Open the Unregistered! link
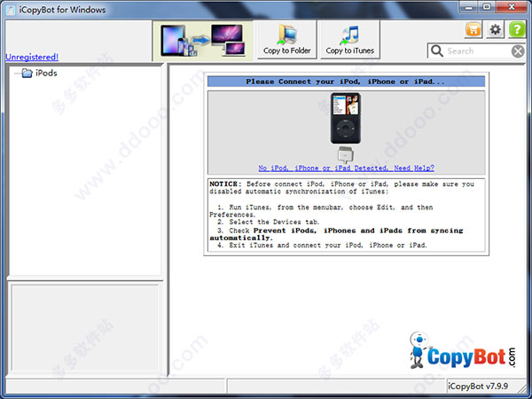Image resolution: width=532 pixels, height=399 pixels. click(32, 57)
